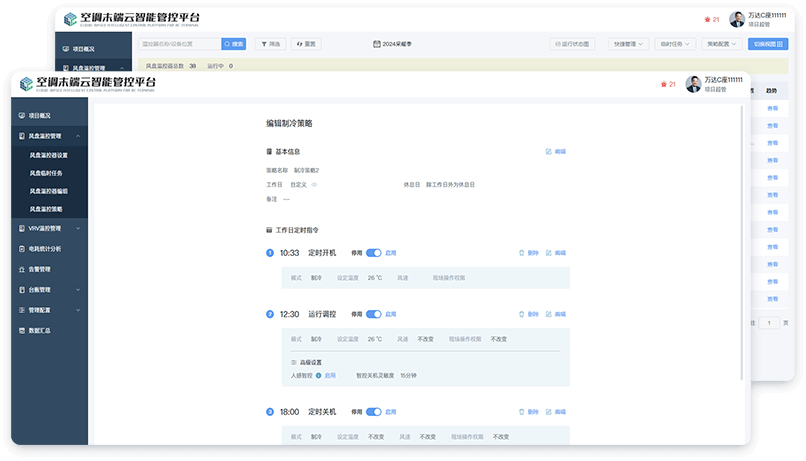Click the 编辑 text link beside 基本信息
Image resolution: width=806 pixels, height=461 pixels.
pyautogui.click(x=560, y=152)
